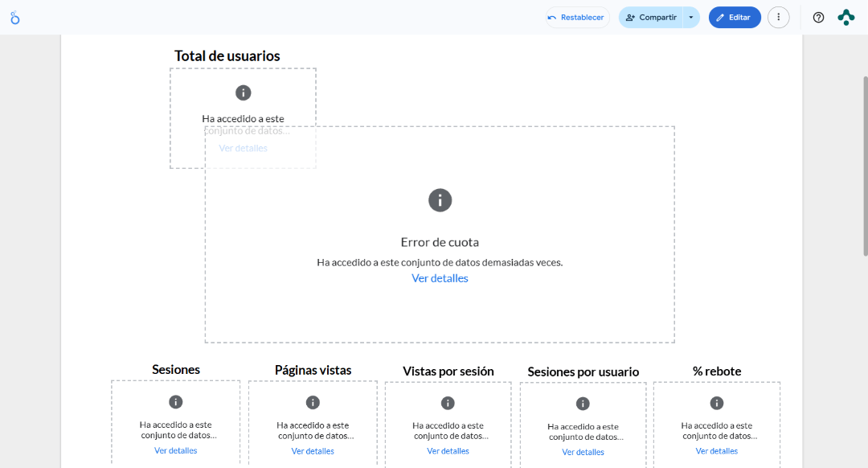Expand the Compartir dropdown arrow
The height and width of the screenshot is (468, 868).
coord(691,18)
